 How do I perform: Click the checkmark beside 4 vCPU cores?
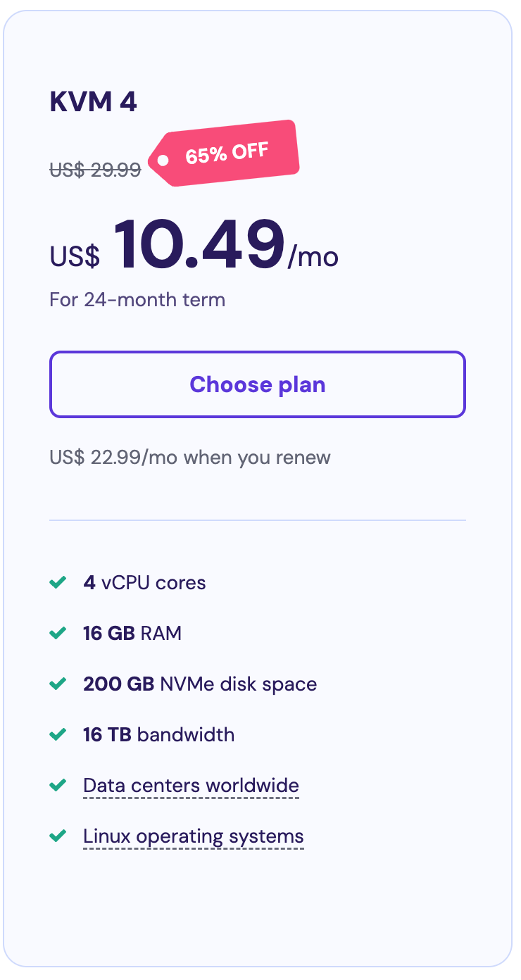coord(57,583)
